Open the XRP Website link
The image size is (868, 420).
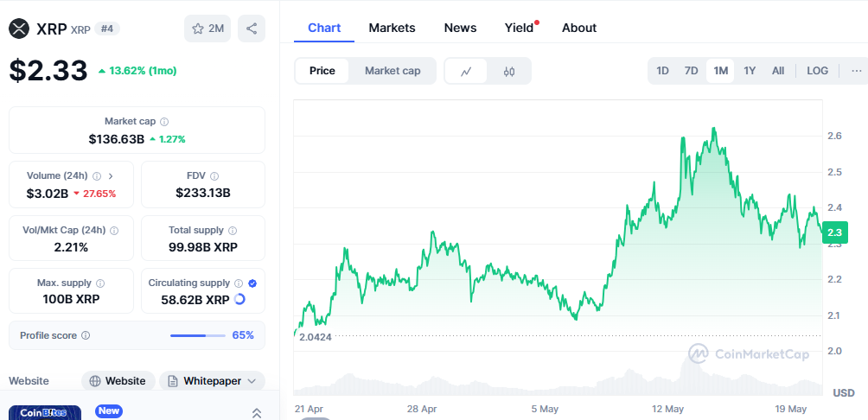(118, 381)
